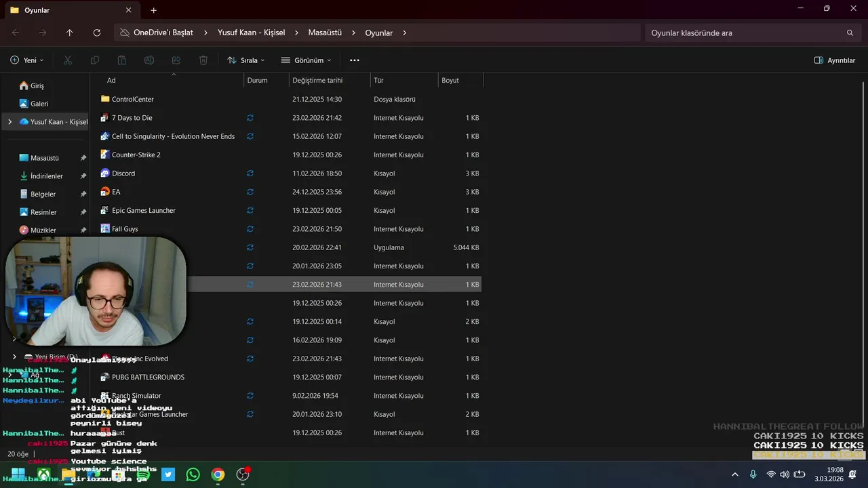Expand the chevron after OneDrive'ı Başlat
The width and height of the screenshot is (868, 488).
pyautogui.click(x=205, y=33)
